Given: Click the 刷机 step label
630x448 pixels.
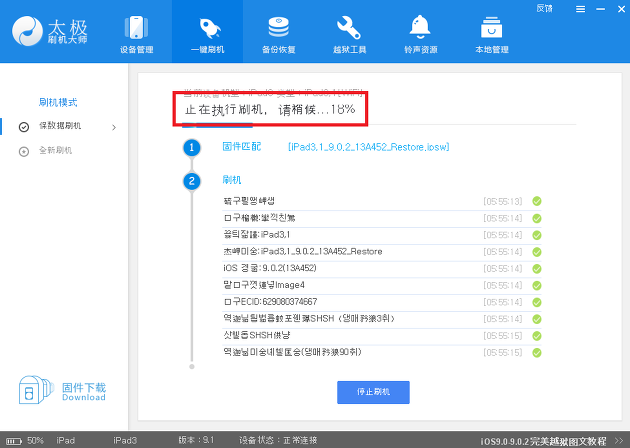Looking at the screenshot, I should [232, 180].
